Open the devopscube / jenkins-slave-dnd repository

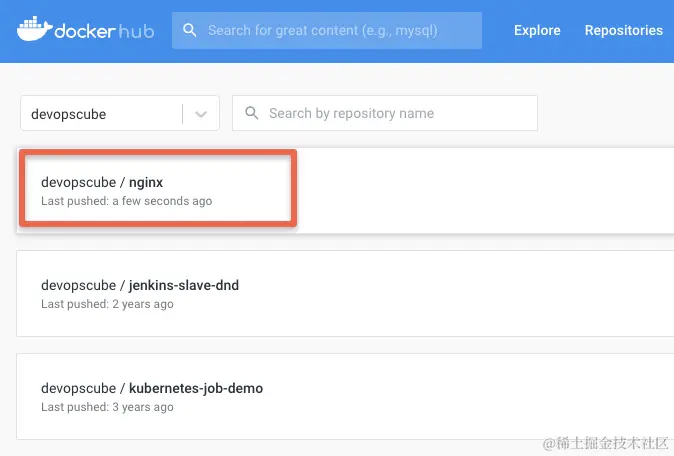tap(140, 285)
